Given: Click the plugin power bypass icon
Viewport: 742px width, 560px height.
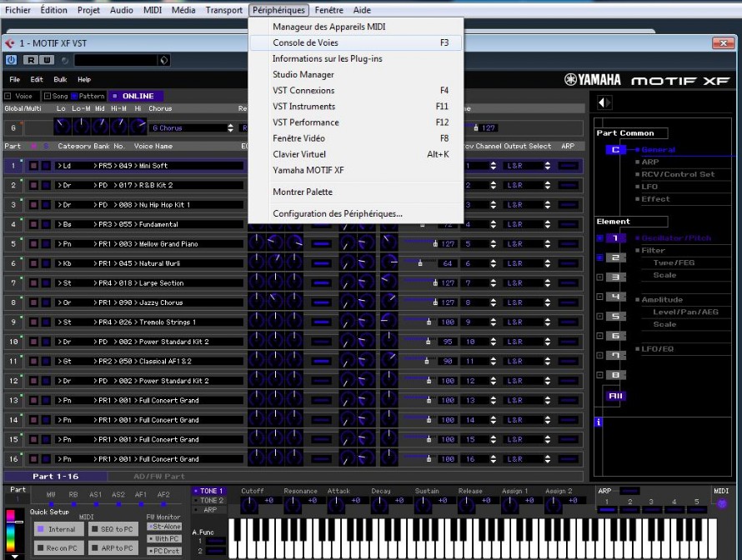Looking at the screenshot, I should tap(11, 60).
